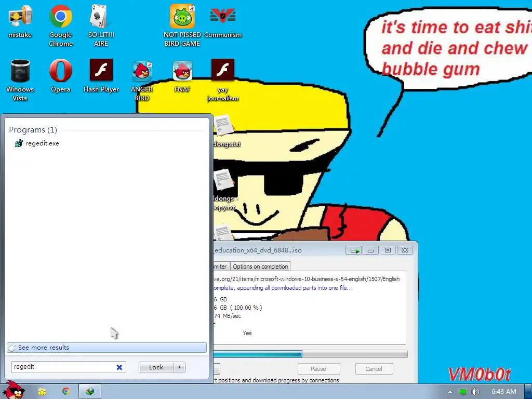The width and height of the screenshot is (532, 399).
Task: Open the SO LIT!!! AIRE solitaire icon
Action: click(x=101, y=25)
